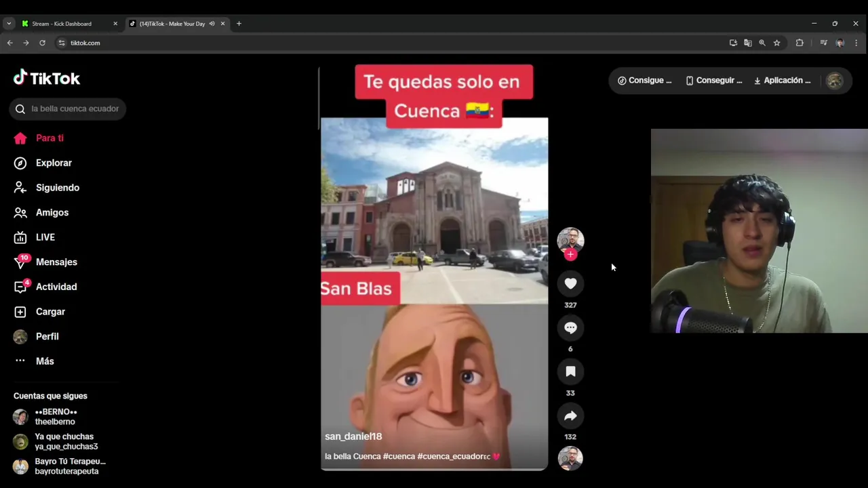Click the Cargar plus icon
Image resolution: width=868 pixels, height=488 pixels.
[x=20, y=312]
